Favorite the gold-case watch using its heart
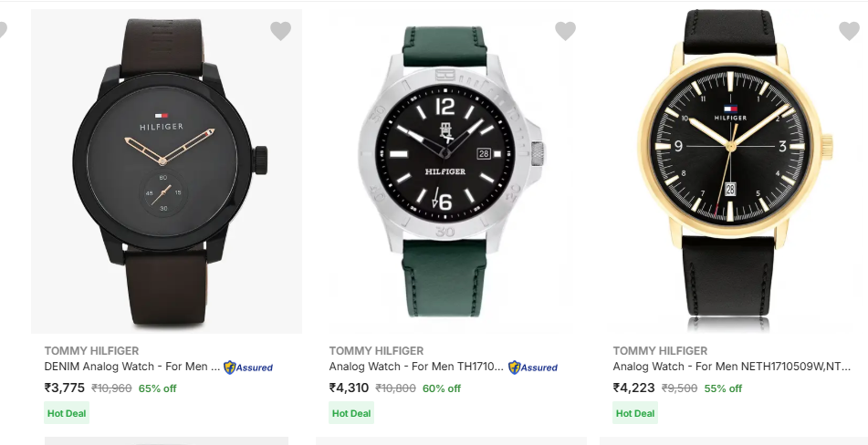This screenshot has height=445, width=868. tap(849, 32)
